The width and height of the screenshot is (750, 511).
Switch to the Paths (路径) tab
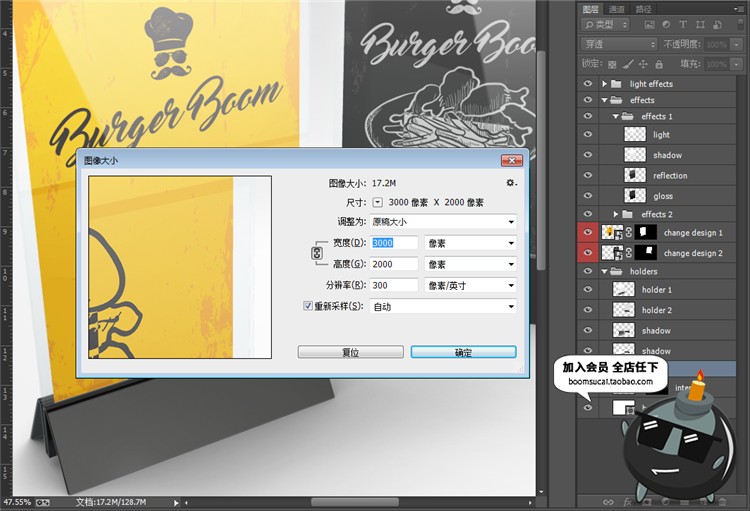coord(643,9)
